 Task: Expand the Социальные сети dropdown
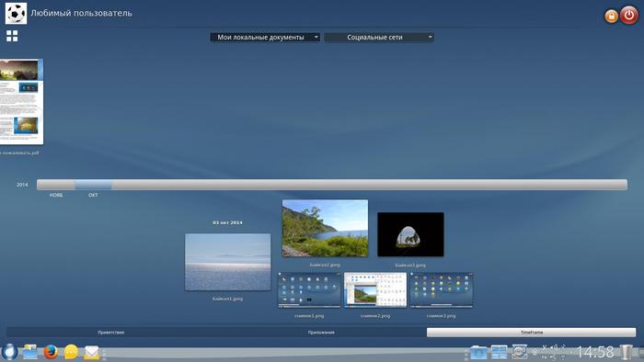(x=379, y=38)
